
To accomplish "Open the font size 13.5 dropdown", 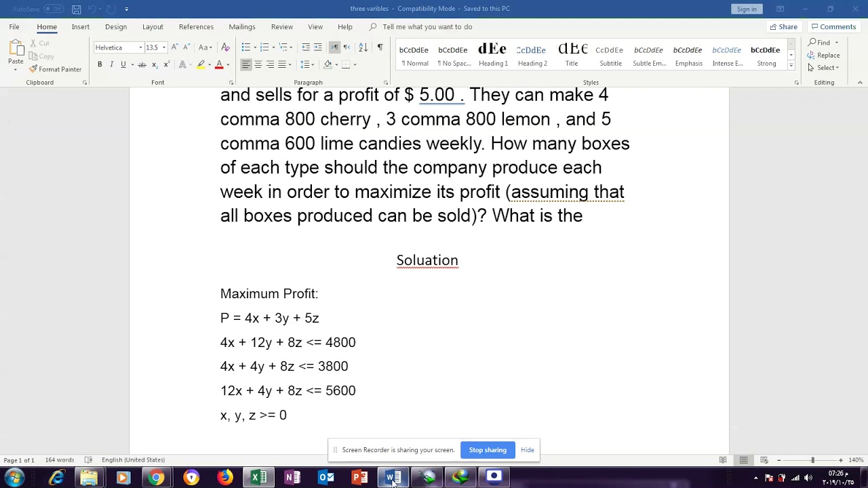I will tap(164, 47).
